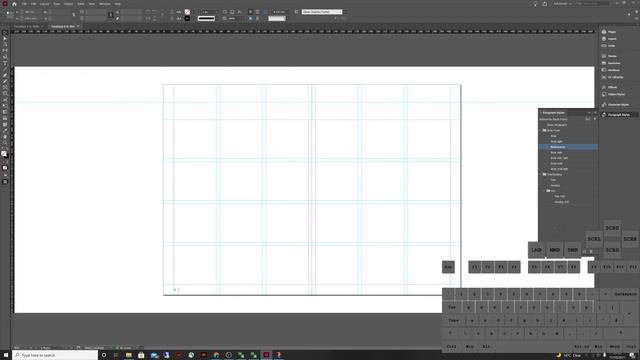Open the Links panel
This screenshot has height=360, width=640.
[609, 46]
